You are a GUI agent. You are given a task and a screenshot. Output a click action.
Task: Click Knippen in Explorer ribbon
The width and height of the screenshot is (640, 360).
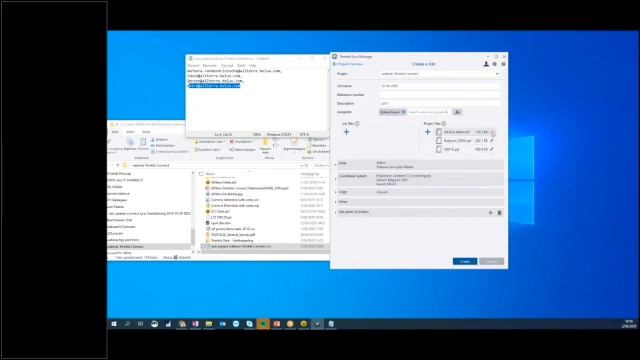coord(159,140)
